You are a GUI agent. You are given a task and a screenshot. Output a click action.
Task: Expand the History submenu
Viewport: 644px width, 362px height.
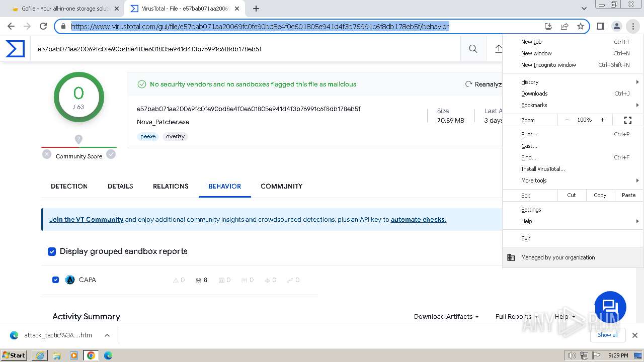(x=573, y=82)
